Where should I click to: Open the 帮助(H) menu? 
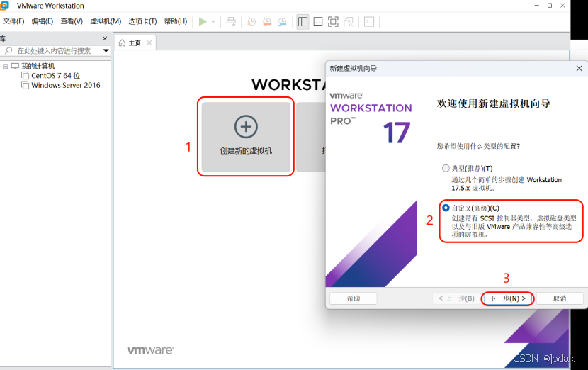pyautogui.click(x=176, y=21)
